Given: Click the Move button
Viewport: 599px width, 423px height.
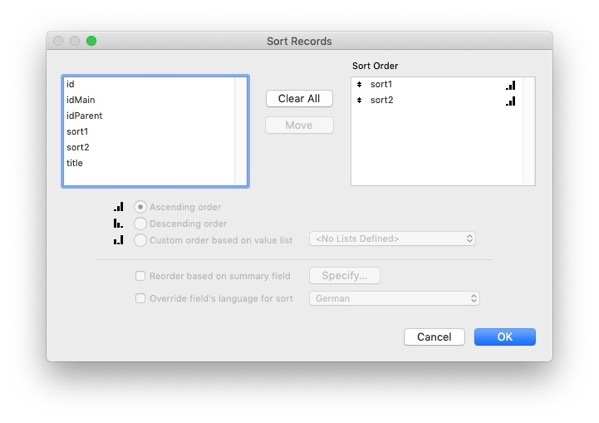Looking at the screenshot, I should tap(299, 125).
